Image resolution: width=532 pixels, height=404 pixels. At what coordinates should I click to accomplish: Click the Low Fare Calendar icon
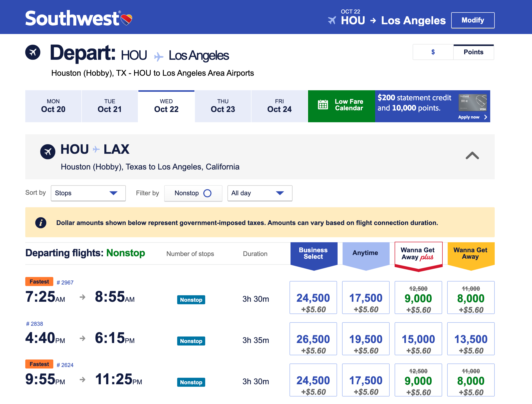point(323,104)
